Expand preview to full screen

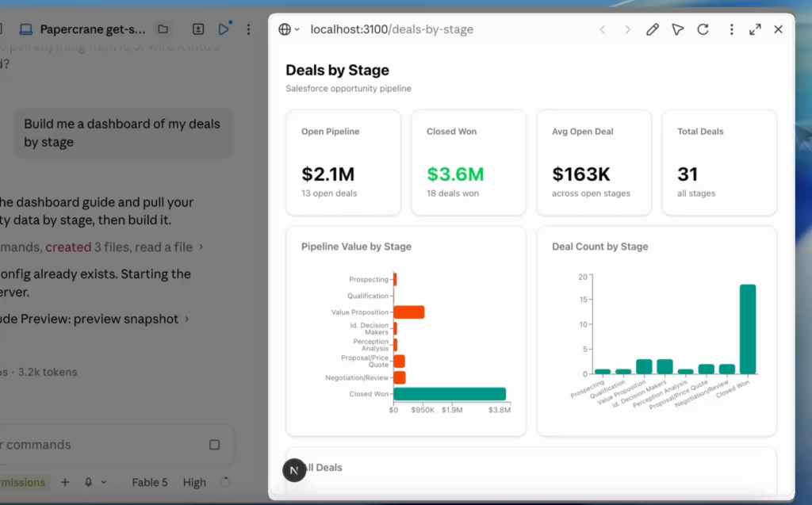click(x=756, y=29)
